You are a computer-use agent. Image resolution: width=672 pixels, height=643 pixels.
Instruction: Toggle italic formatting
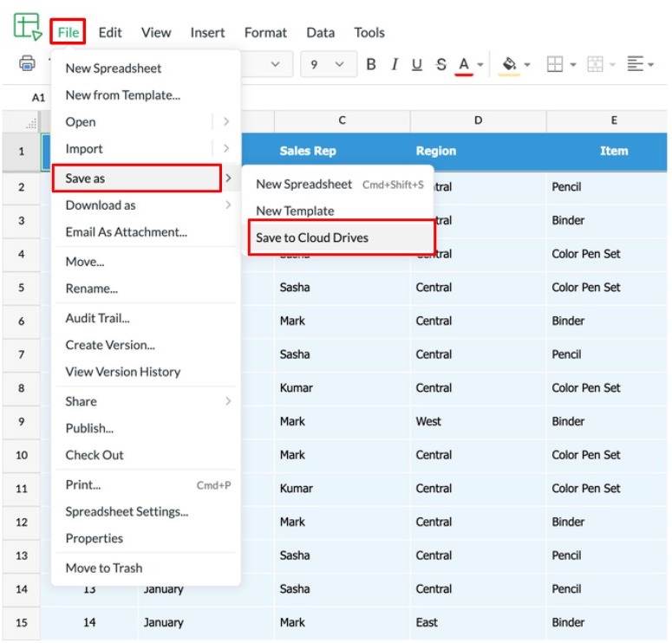tap(395, 64)
